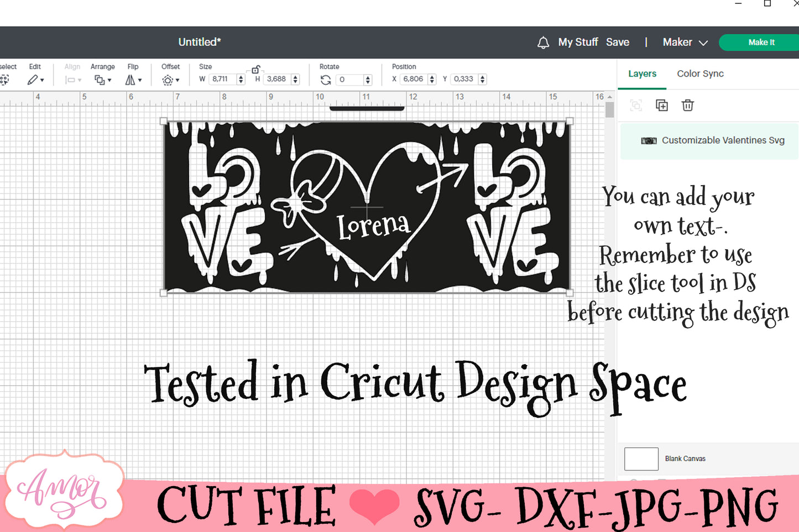Open My Stuff
Screen dimensions: 799x532
[578, 43]
